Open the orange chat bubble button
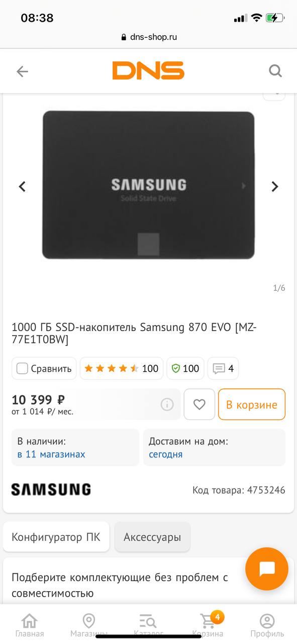The image size is (297, 644). click(x=267, y=569)
